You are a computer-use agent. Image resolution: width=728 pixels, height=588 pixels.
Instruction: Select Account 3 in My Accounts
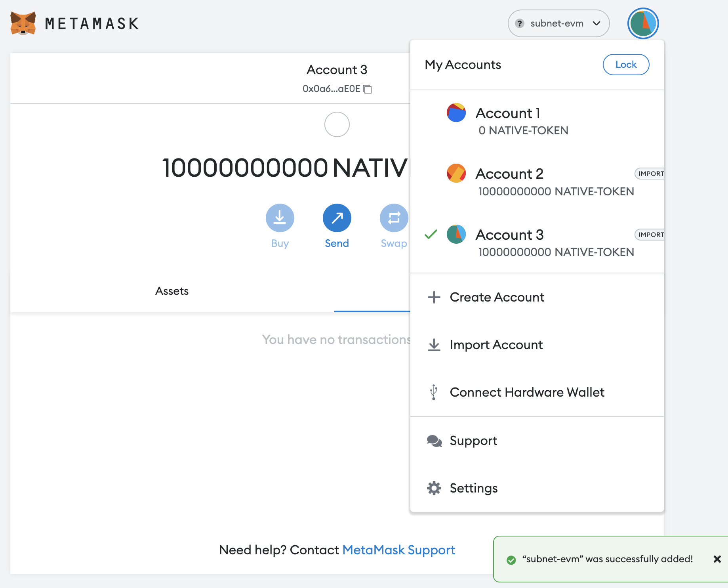537,242
